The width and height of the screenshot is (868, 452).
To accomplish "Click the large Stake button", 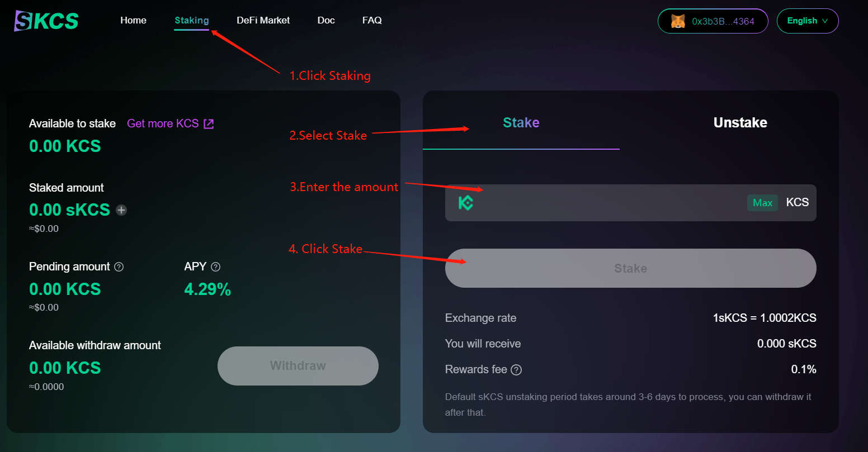I will [631, 268].
